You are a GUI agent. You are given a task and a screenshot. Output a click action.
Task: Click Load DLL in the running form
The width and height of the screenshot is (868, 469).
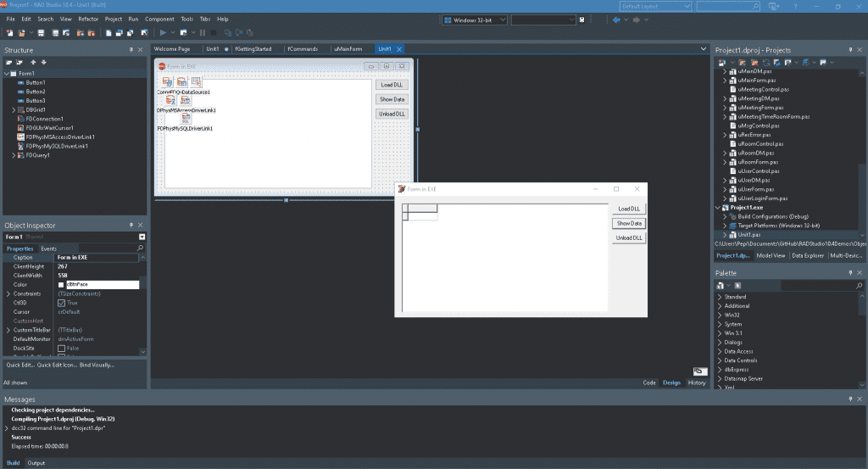629,209
